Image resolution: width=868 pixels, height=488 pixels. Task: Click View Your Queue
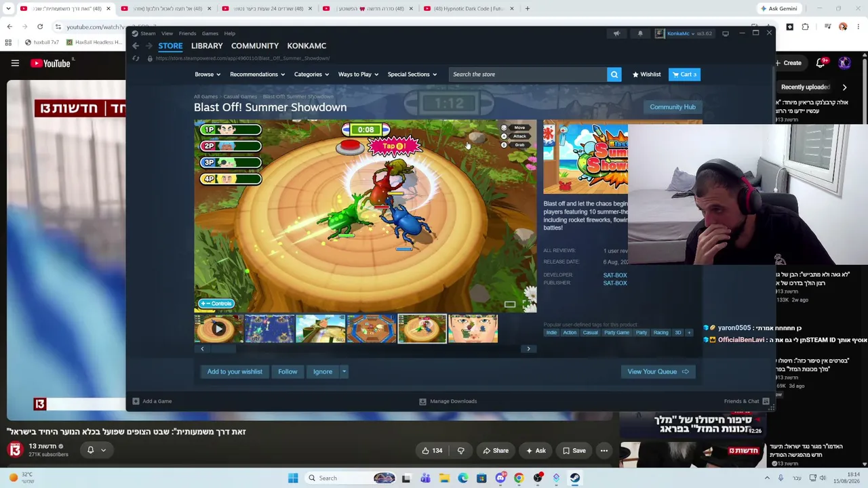pyautogui.click(x=658, y=371)
